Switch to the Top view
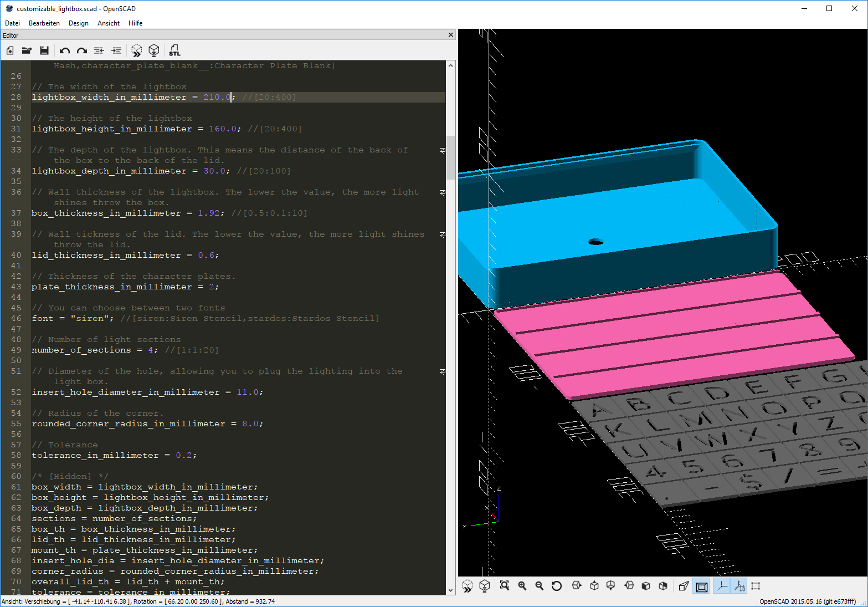The image size is (868, 607). click(594, 585)
